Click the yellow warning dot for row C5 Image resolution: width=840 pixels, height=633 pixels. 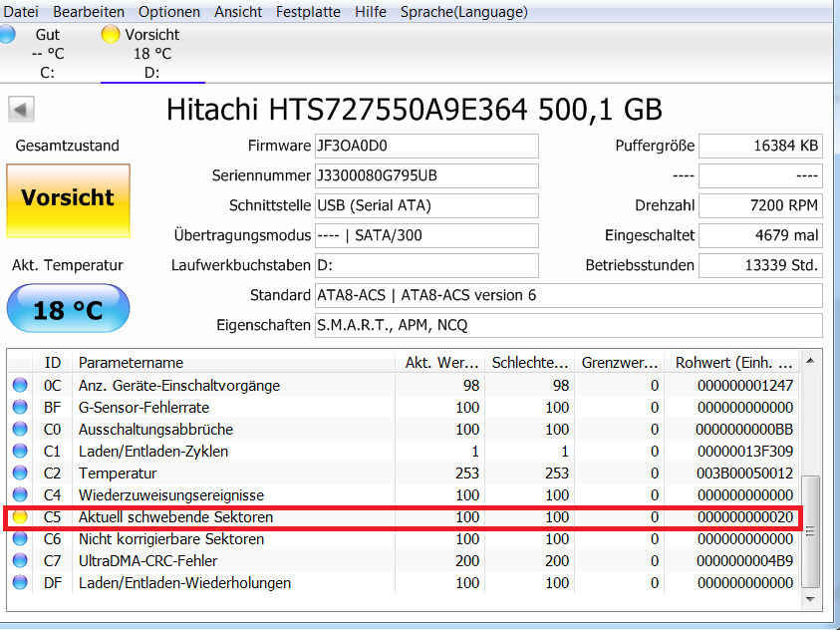[x=20, y=516]
